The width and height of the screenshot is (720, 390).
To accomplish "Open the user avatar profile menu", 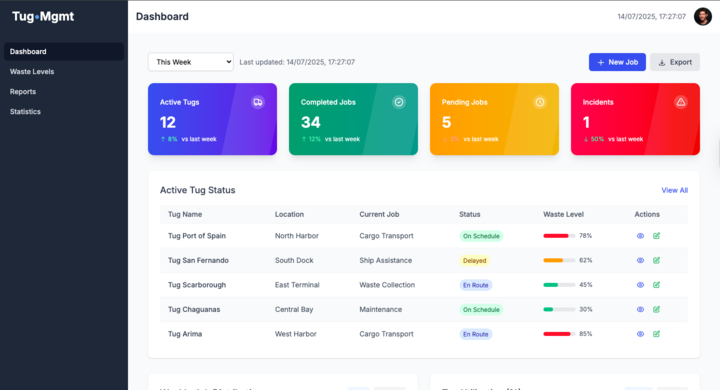I will 703,17.
